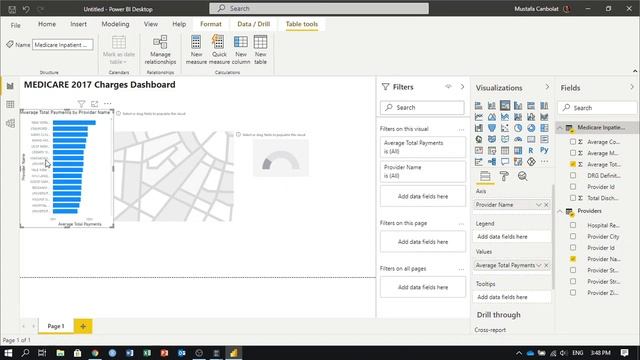Image resolution: width=640 pixels, height=360 pixels.
Task: Open bar chart More options ellipsis
Action: (x=107, y=104)
